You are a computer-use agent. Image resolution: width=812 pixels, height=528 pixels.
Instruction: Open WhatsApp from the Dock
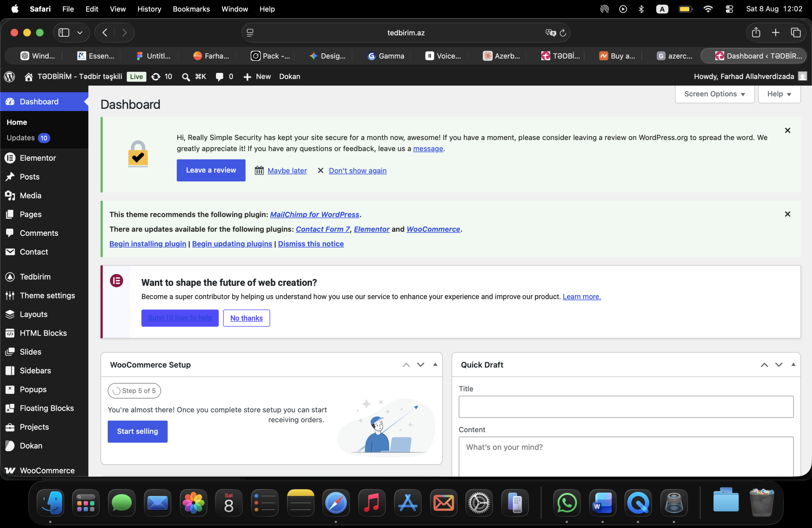click(567, 502)
